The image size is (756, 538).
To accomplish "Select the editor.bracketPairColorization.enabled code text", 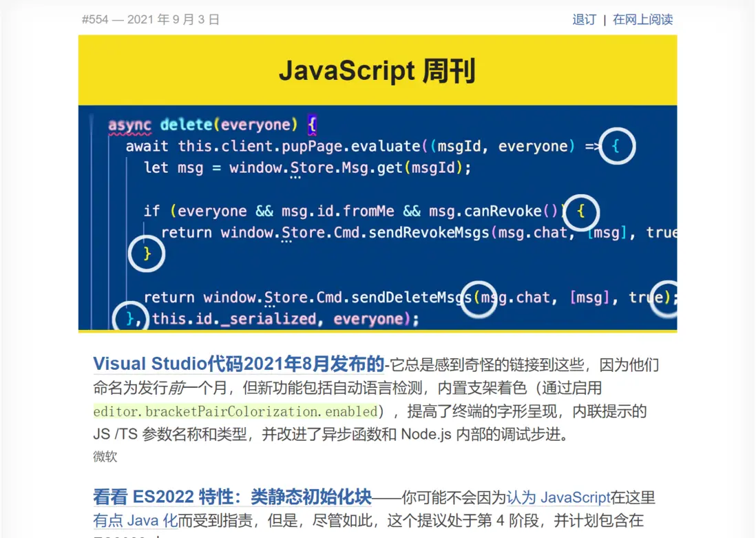I will point(235,411).
